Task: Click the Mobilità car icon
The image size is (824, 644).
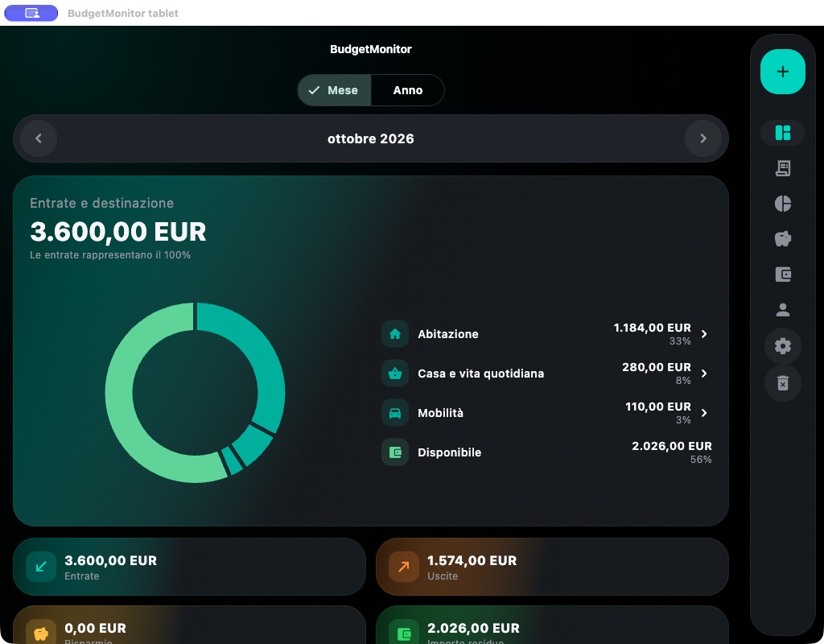Action: [394, 413]
